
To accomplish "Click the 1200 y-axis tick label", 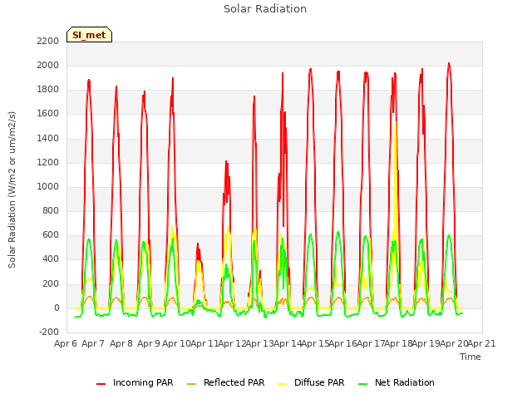I will click(x=48, y=162).
